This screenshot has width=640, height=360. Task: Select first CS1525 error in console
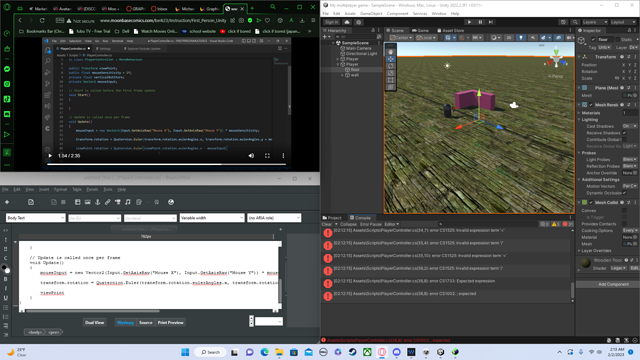[x=447, y=232]
